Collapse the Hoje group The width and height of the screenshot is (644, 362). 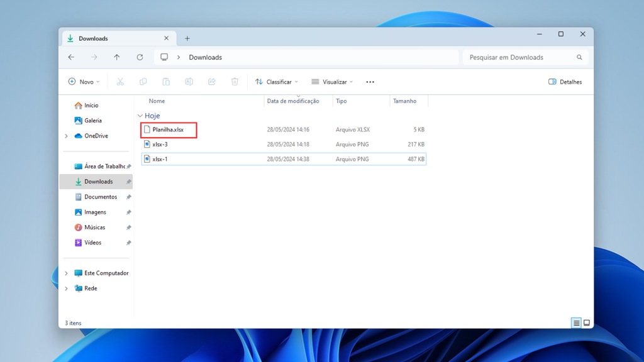[140, 116]
